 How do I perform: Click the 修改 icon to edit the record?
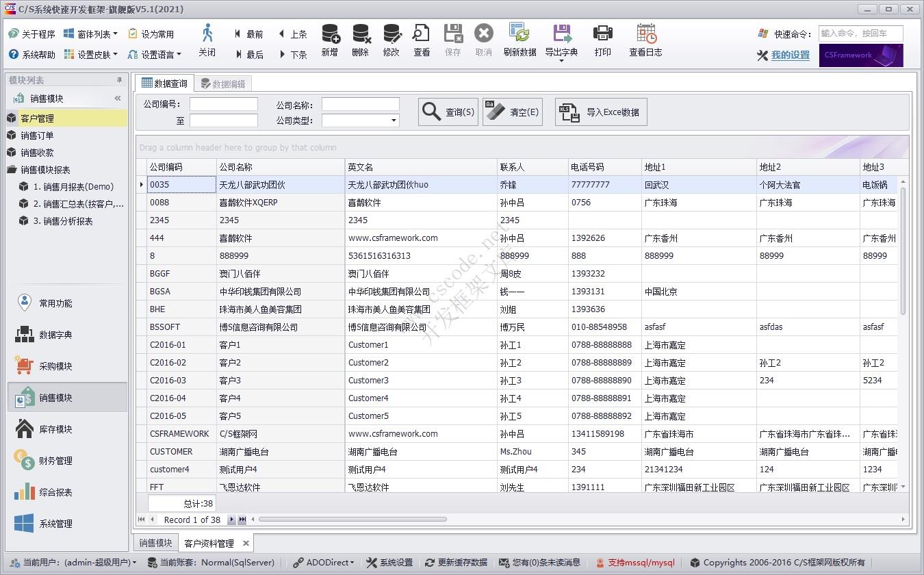pos(391,41)
